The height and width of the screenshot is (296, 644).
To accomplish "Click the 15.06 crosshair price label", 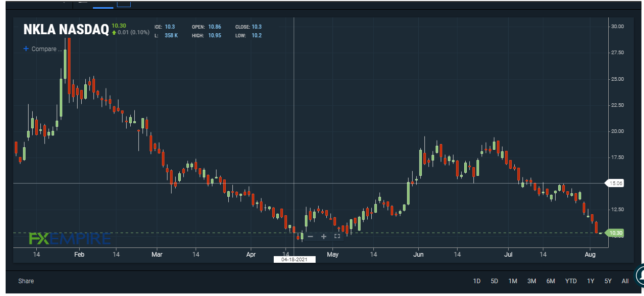I will pos(614,183).
